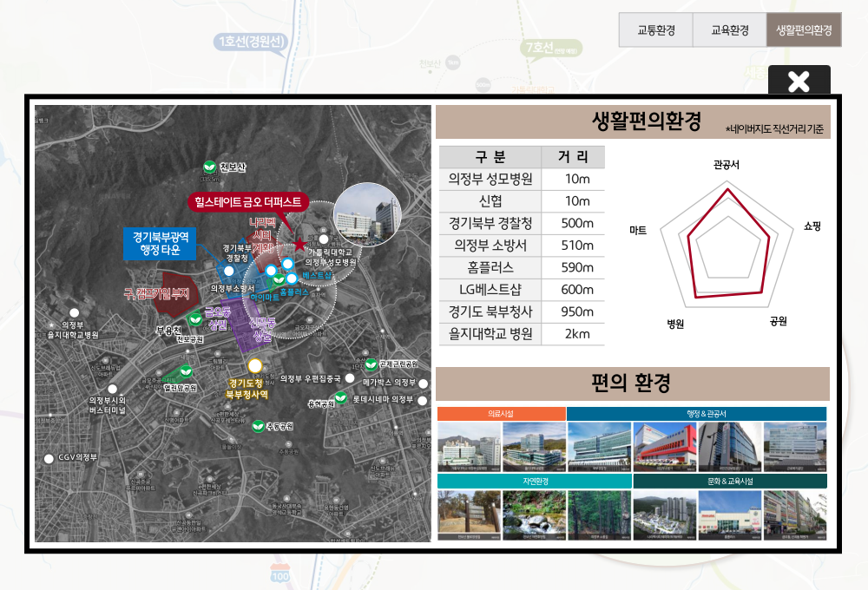868x590 pixels.
Task: Click the circular hospital photo on the map
Action: click(366, 214)
